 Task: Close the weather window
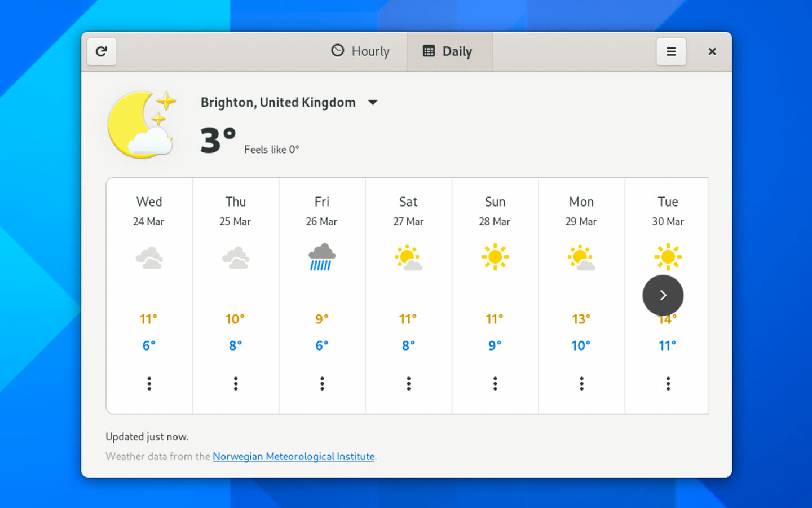pos(712,51)
